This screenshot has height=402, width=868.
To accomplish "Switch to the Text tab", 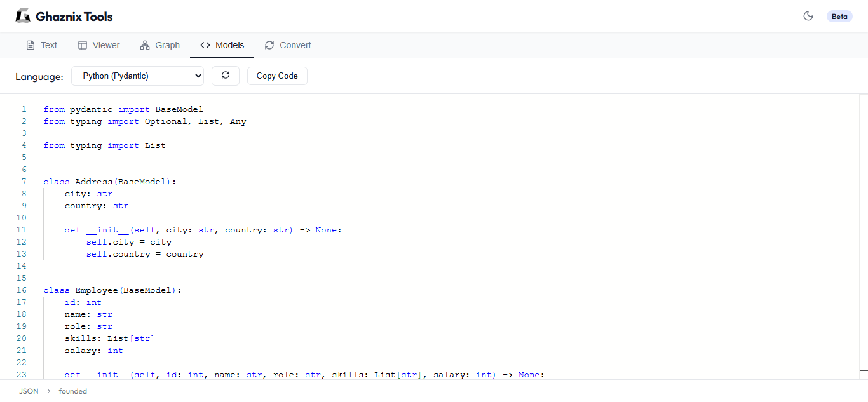I will click(41, 45).
